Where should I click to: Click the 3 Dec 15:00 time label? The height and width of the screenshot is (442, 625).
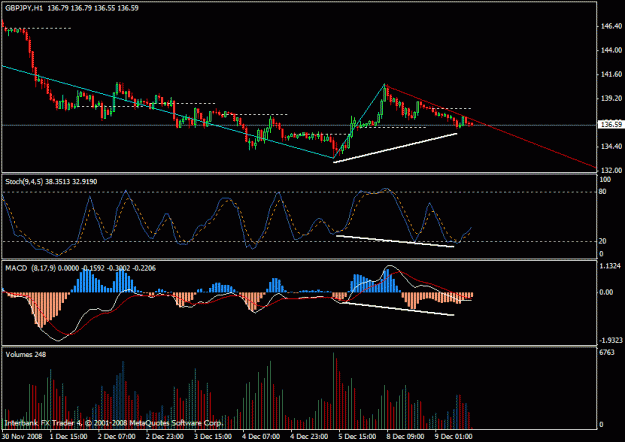point(213,436)
